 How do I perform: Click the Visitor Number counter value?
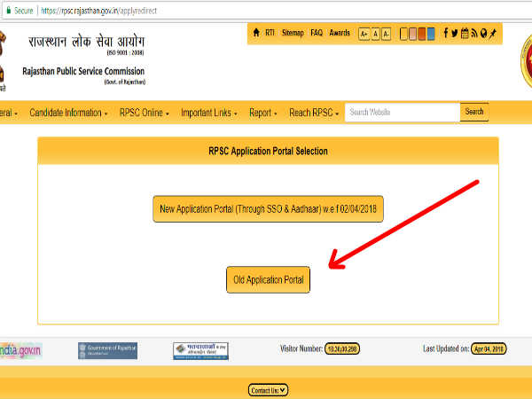pyautogui.click(x=342, y=348)
